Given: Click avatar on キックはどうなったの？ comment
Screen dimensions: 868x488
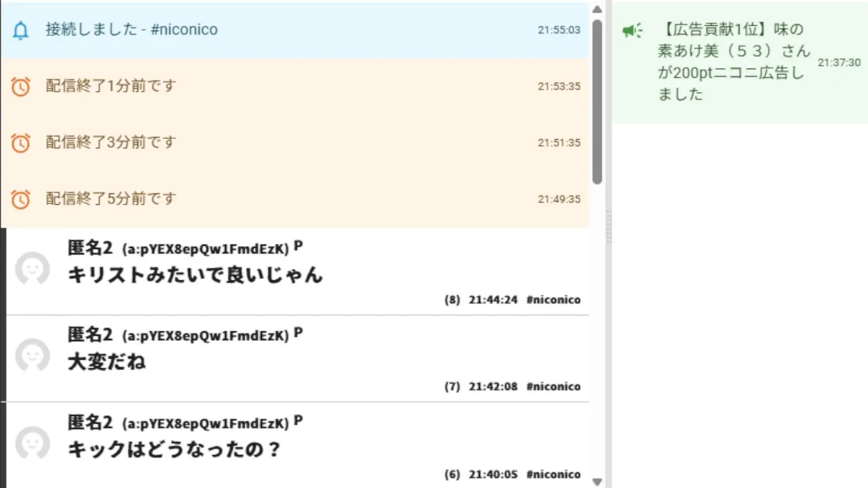Looking at the screenshot, I should tap(33, 443).
